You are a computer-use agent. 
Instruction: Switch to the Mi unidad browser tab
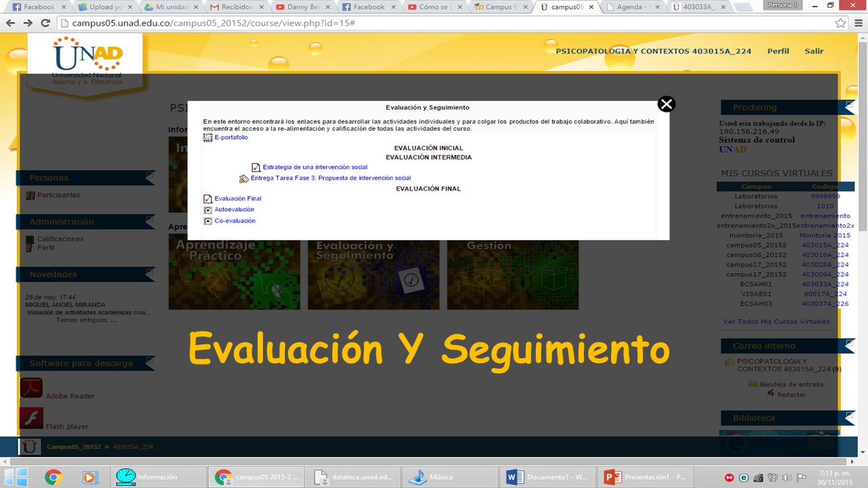[167, 7]
